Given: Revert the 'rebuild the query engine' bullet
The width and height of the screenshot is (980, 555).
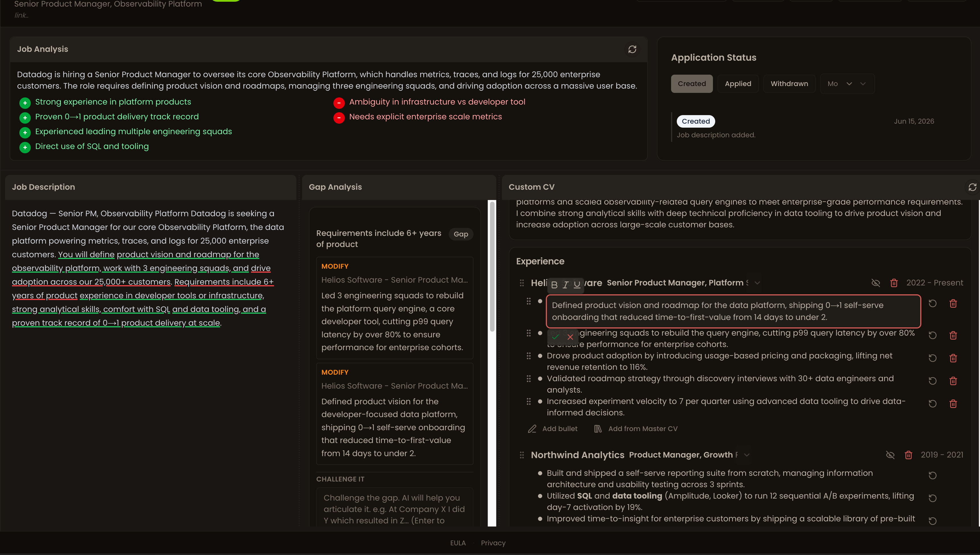Looking at the screenshot, I should pyautogui.click(x=932, y=335).
